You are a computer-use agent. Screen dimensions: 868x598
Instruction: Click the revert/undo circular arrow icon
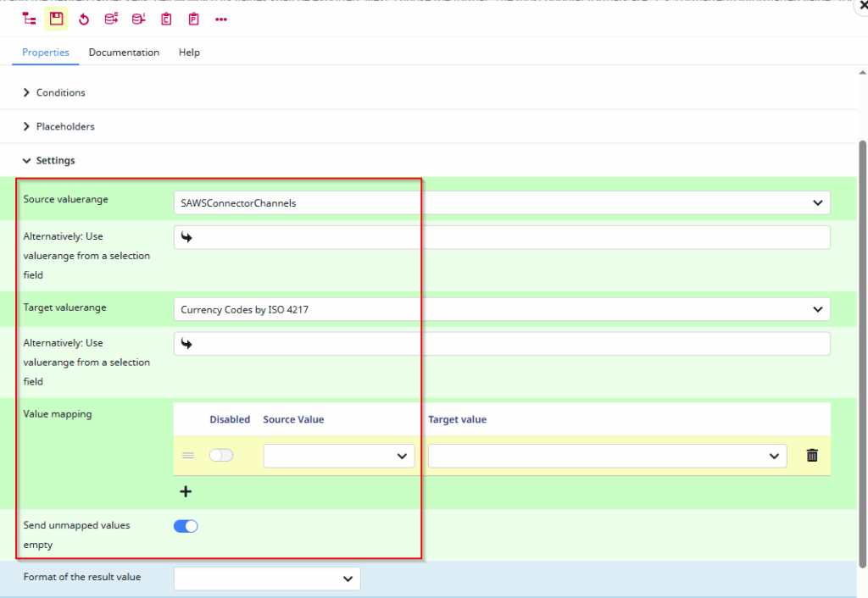[84, 18]
